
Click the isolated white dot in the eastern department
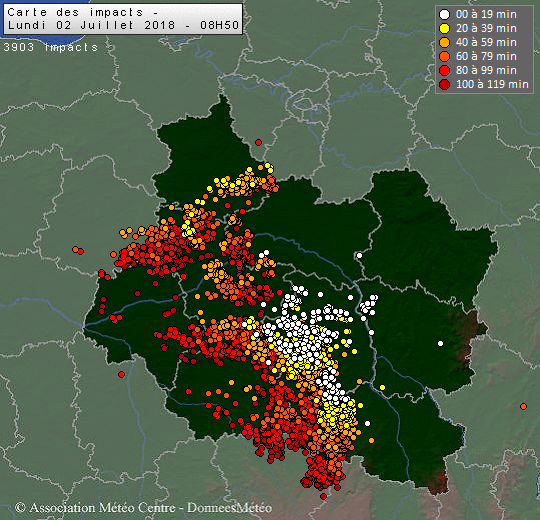pos(440,343)
